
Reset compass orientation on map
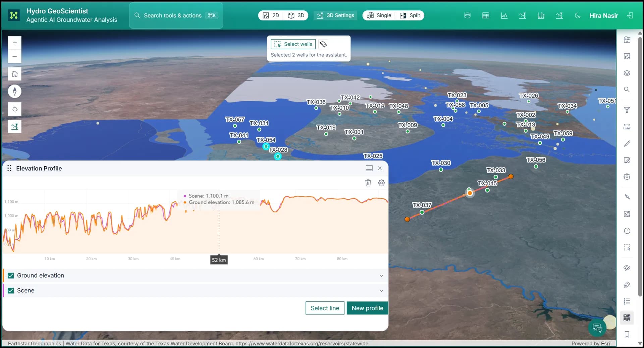pos(15,91)
